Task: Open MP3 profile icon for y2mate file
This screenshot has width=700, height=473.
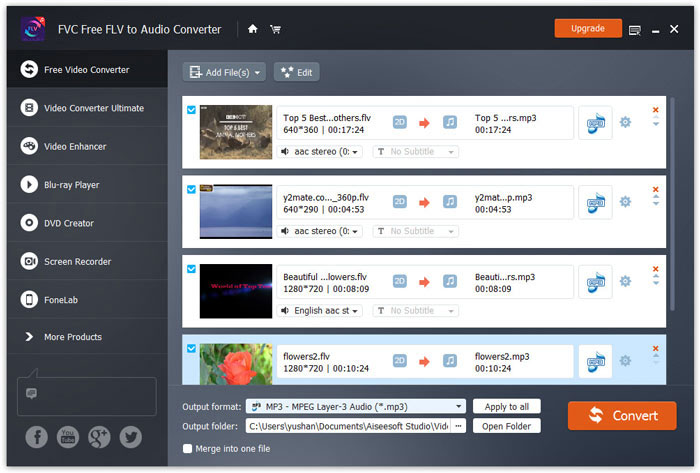Action: 596,203
